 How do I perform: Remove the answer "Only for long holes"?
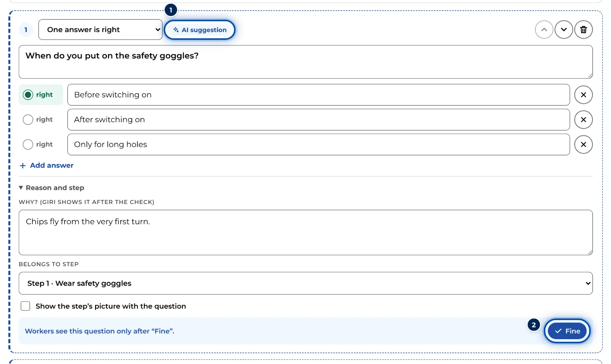pyautogui.click(x=584, y=144)
